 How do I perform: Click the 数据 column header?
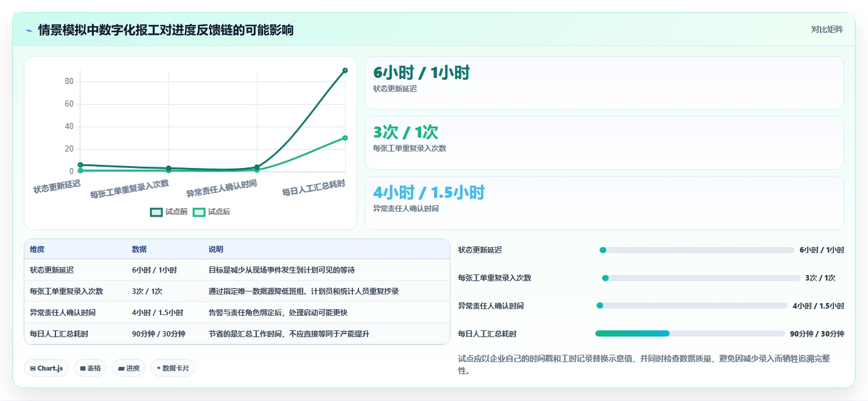[139, 249]
